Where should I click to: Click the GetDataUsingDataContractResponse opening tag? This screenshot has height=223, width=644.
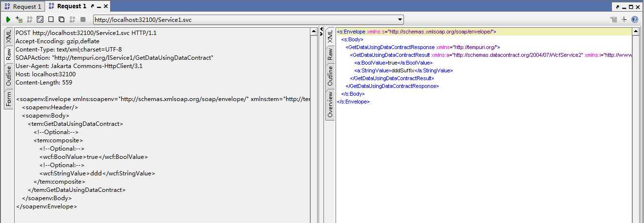click(423, 47)
